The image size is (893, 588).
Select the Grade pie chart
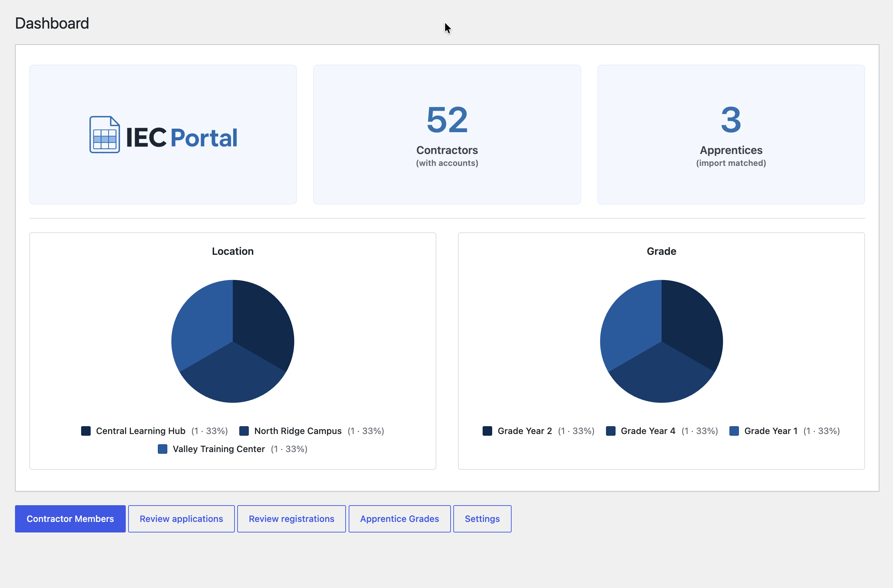coord(662,341)
